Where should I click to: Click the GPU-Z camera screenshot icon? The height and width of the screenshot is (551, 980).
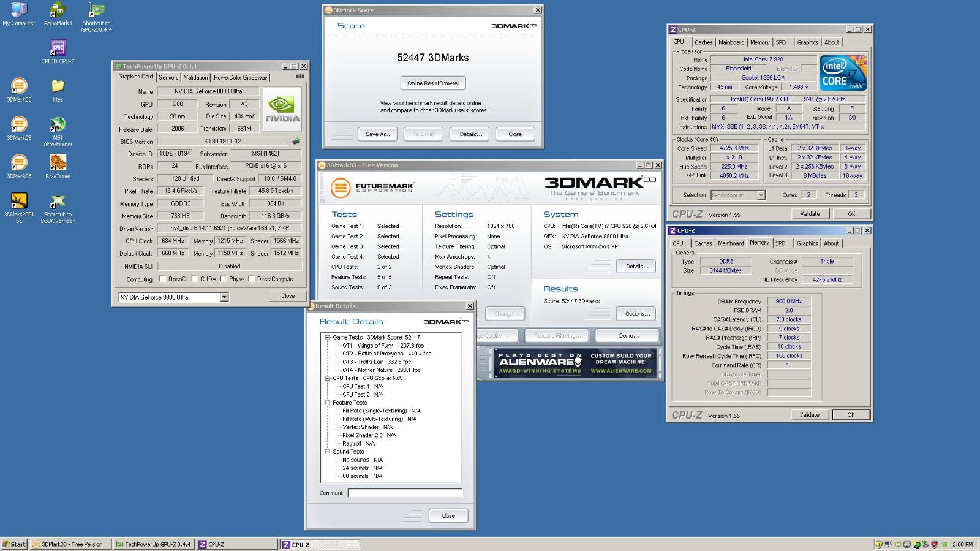pyautogui.click(x=300, y=77)
